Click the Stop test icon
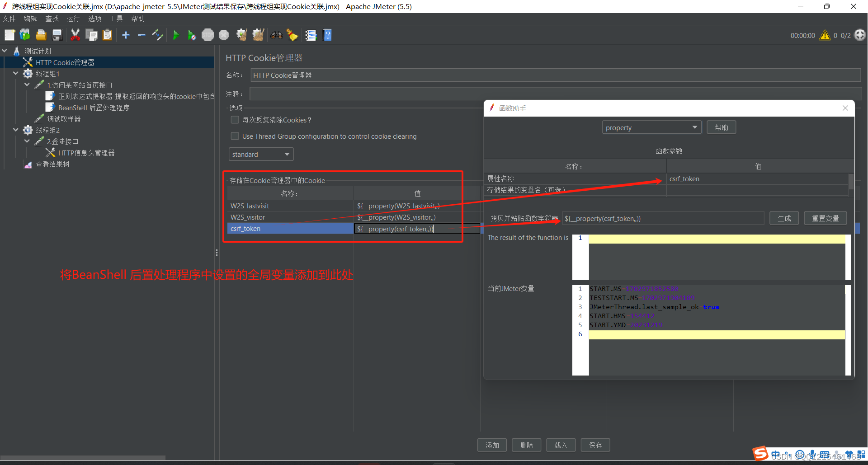The width and height of the screenshot is (868, 465). [x=208, y=35]
